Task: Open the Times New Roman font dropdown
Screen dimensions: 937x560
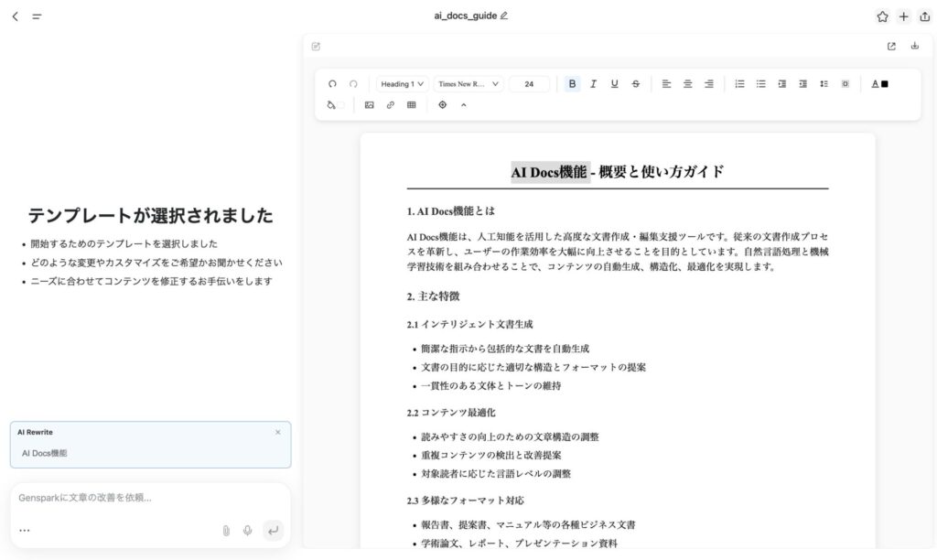Action: [468, 84]
